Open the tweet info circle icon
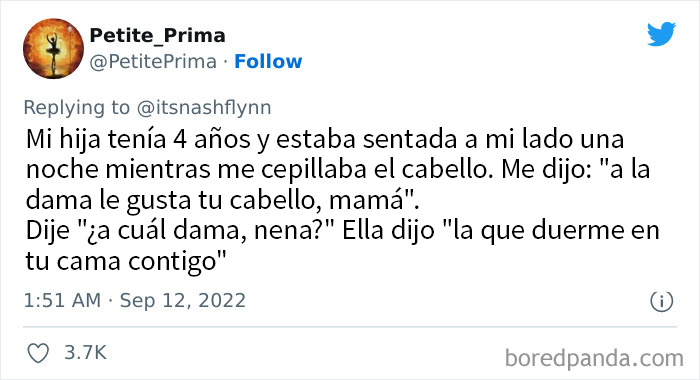The image size is (700, 380). 661,301
